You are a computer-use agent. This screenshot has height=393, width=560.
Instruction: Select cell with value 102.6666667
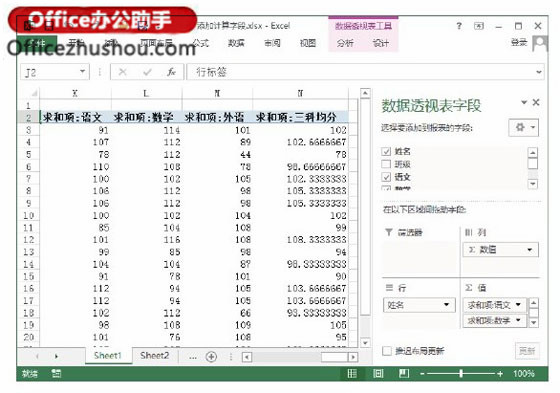300,142
